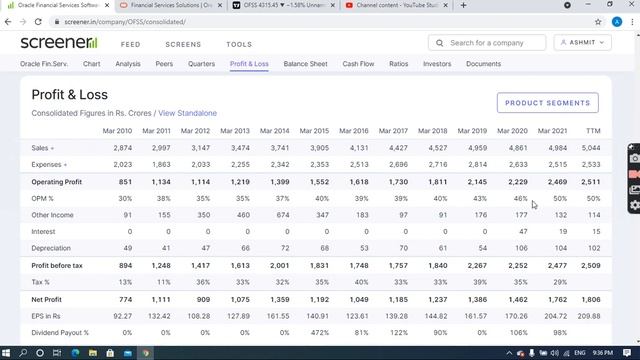Image resolution: width=640 pixels, height=360 pixels.
Task: Click the browser address bar URL
Action: 125,22
